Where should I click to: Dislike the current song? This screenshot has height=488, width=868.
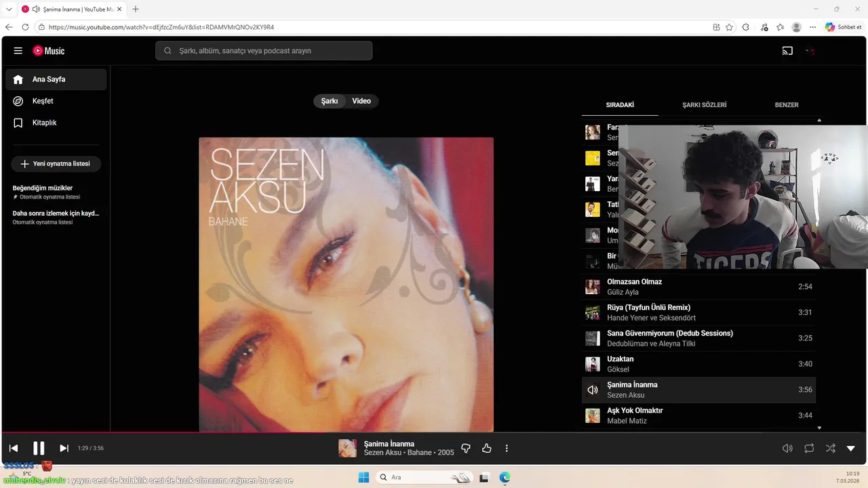466,448
